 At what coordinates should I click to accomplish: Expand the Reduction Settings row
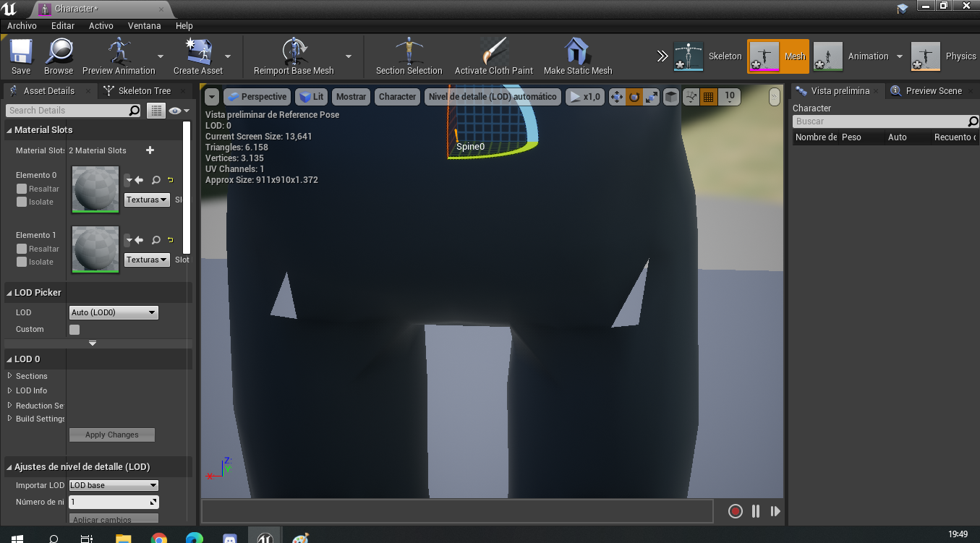[x=10, y=406]
